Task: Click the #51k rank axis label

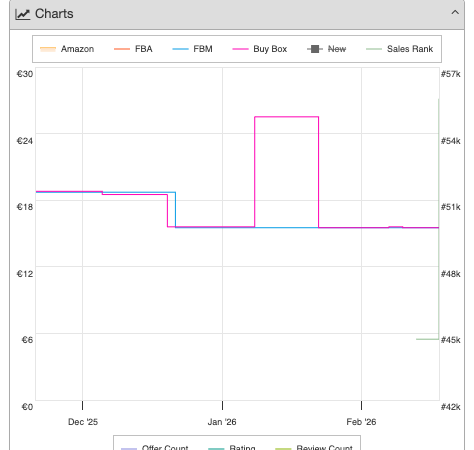Action: [x=451, y=207]
